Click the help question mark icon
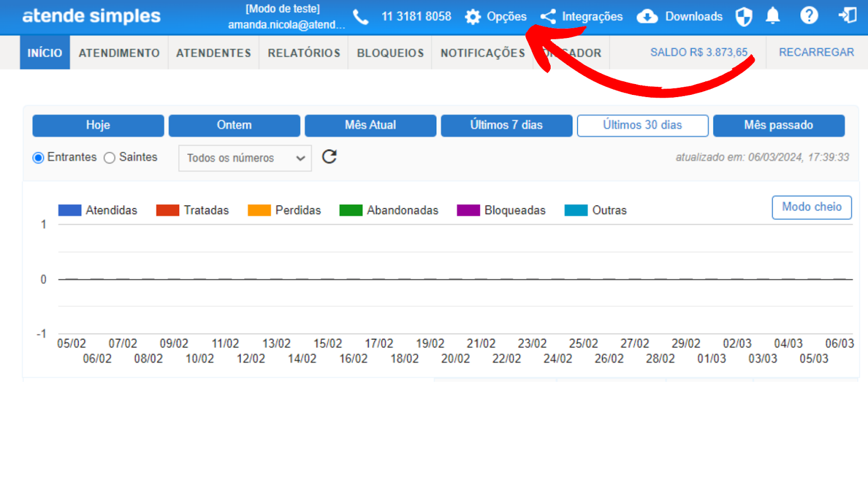Image resolution: width=868 pixels, height=488 pixels. (x=809, y=16)
